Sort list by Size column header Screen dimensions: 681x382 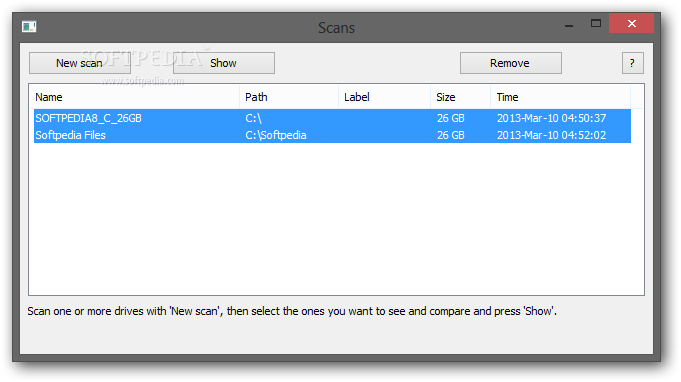tap(460, 97)
